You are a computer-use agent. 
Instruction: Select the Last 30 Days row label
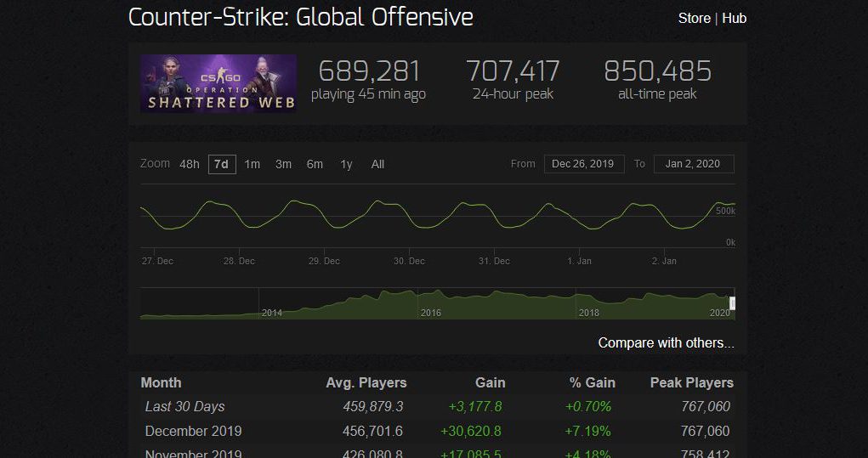click(x=184, y=406)
